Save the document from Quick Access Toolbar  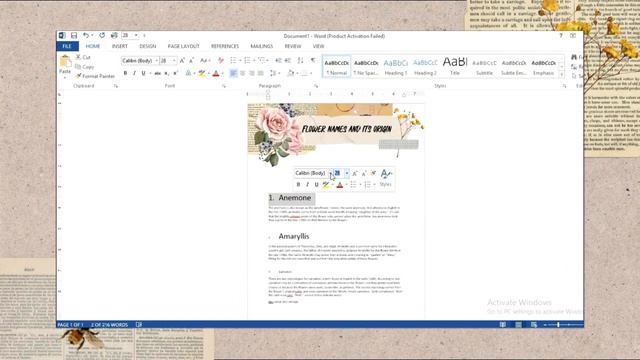click(x=74, y=36)
